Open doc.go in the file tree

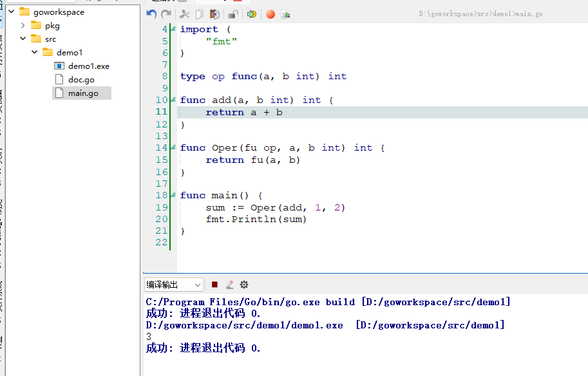tap(81, 80)
